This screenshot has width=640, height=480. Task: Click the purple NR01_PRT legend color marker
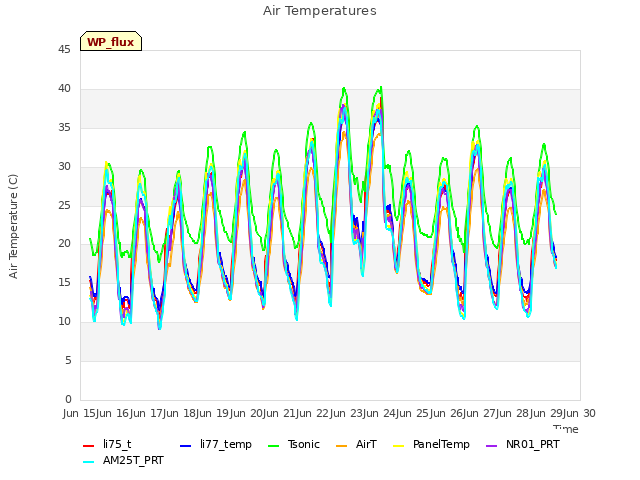click(x=492, y=446)
